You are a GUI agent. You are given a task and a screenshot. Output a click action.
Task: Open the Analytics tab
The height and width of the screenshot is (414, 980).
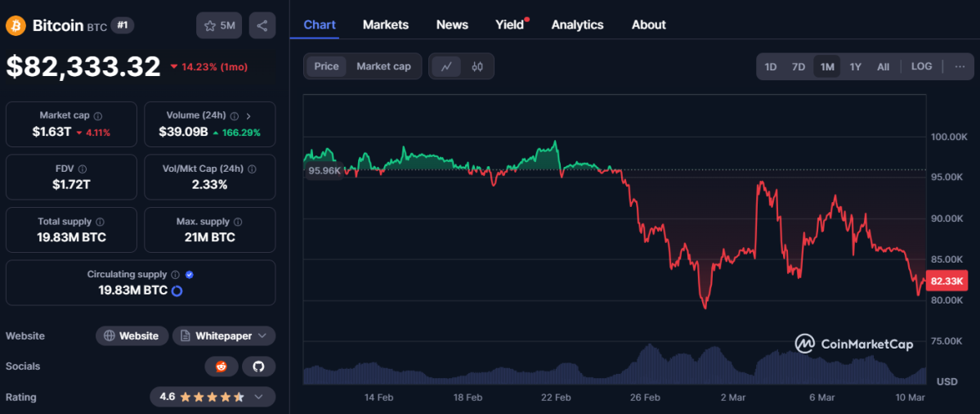(577, 25)
